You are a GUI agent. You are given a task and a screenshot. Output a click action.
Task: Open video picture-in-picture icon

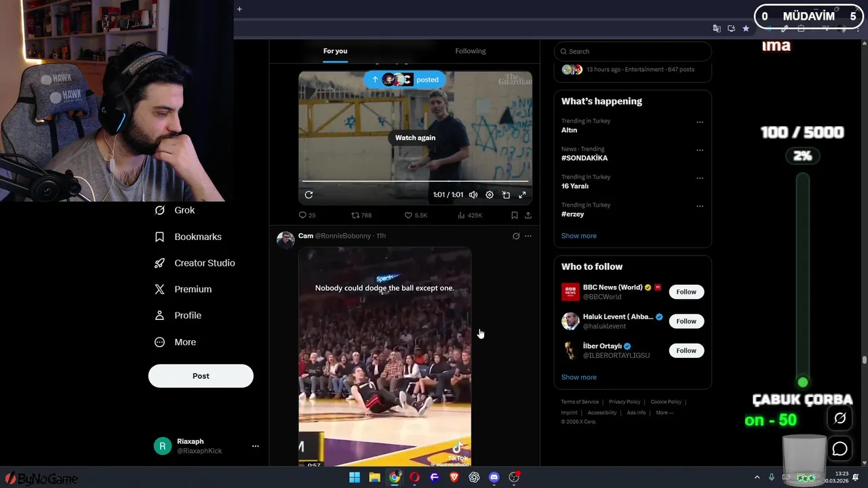coord(506,195)
